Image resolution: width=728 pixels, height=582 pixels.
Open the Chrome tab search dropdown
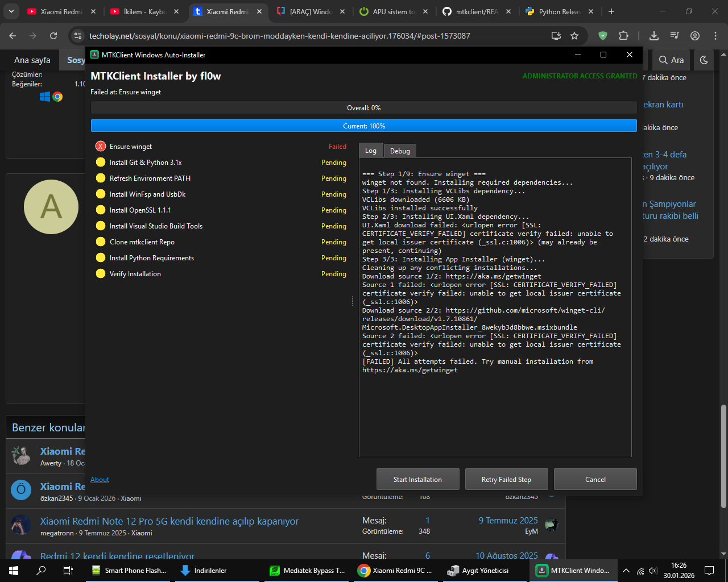(x=11, y=11)
